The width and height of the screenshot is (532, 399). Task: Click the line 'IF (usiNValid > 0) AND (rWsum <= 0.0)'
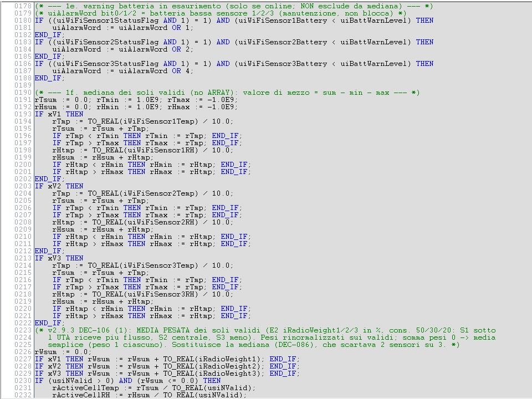tap(127, 381)
